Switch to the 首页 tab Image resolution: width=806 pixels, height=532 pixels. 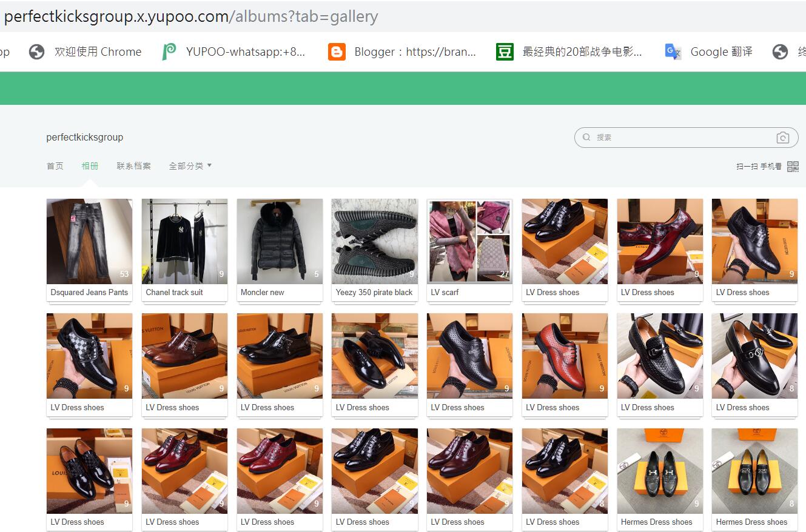pyautogui.click(x=55, y=165)
